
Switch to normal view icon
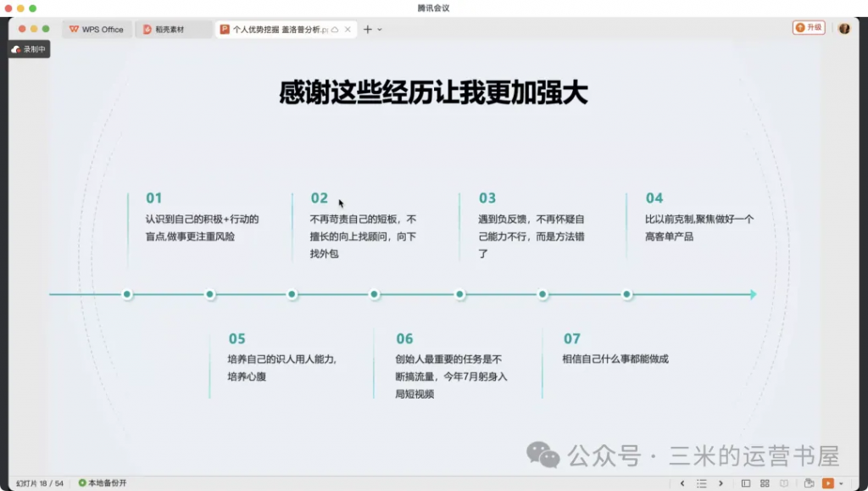745,483
